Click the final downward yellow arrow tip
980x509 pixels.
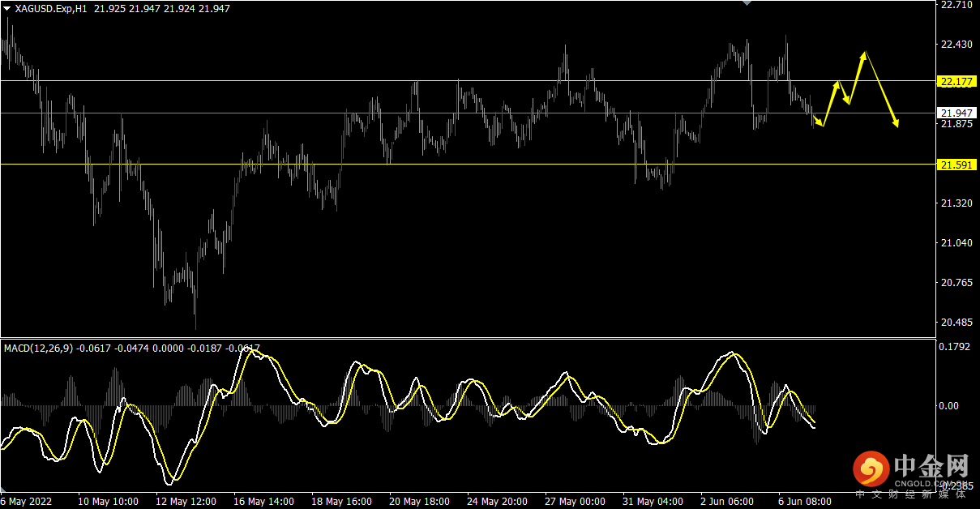(897, 124)
